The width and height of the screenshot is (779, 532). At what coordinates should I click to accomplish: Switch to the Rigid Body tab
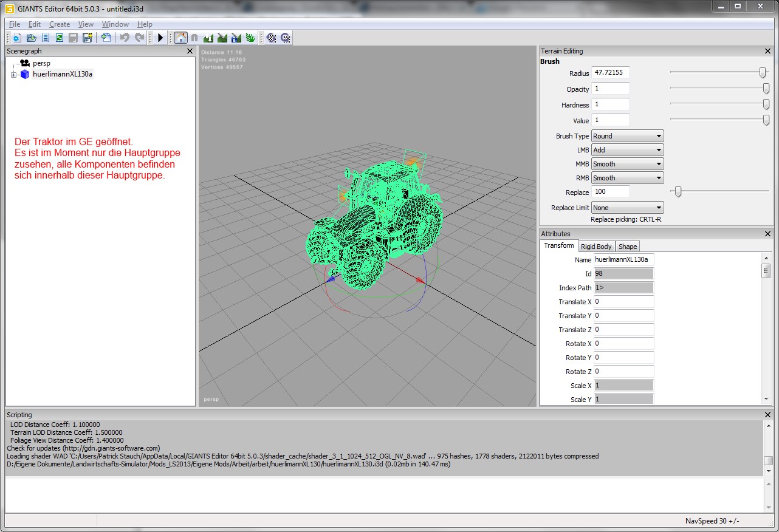[596, 247]
